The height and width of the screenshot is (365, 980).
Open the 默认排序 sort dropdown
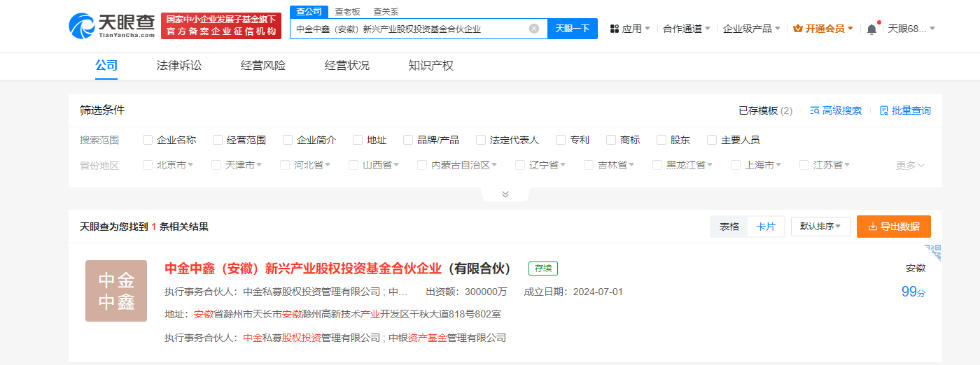coord(820,227)
